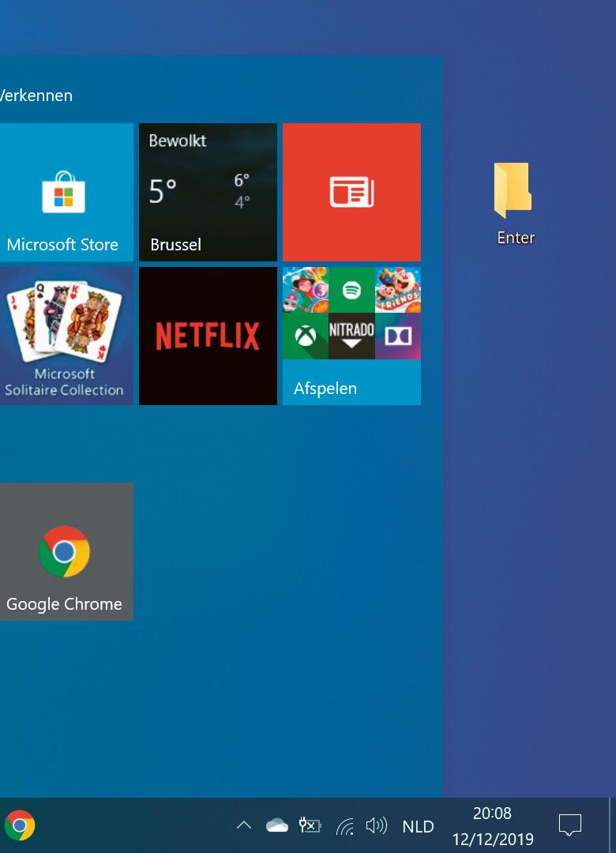Open clock showing 20:08 12/12/2019
The height and width of the screenshot is (853, 616).
pos(493,826)
